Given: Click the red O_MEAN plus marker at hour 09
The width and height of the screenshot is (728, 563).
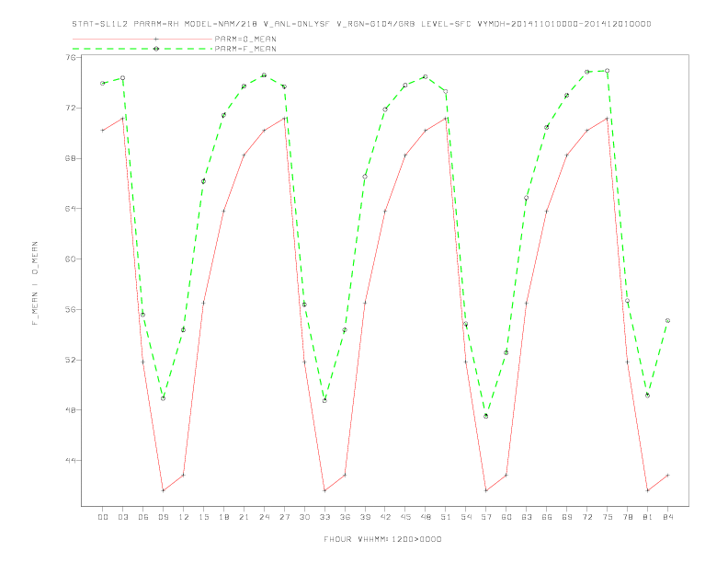Looking at the screenshot, I should tap(163, 490).
